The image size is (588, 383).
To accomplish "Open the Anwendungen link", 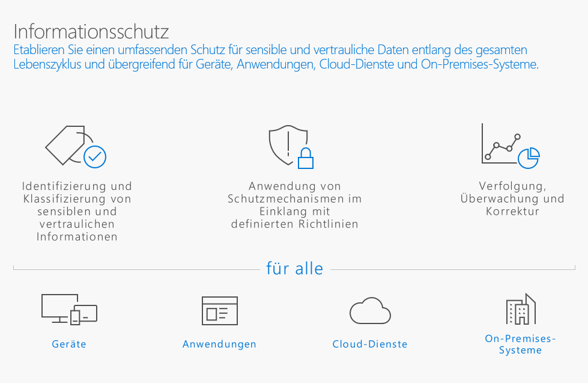I will click(219, 344).
